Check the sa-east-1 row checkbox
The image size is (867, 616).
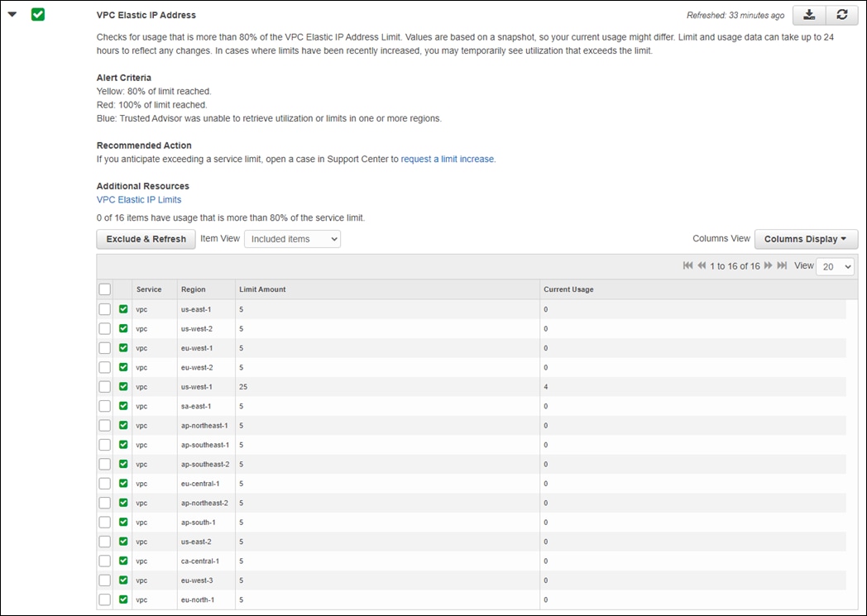tap(104, 406)
